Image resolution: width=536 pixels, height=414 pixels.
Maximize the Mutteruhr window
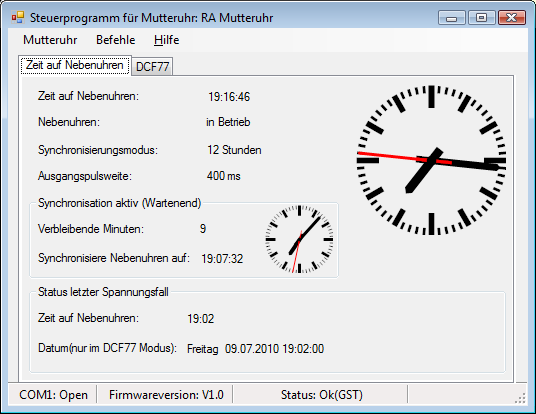482,17
